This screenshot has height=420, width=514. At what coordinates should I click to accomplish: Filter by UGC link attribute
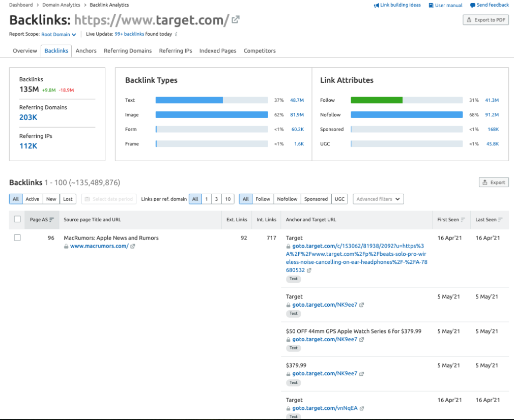pyautogui.click(x=339, y=199)
